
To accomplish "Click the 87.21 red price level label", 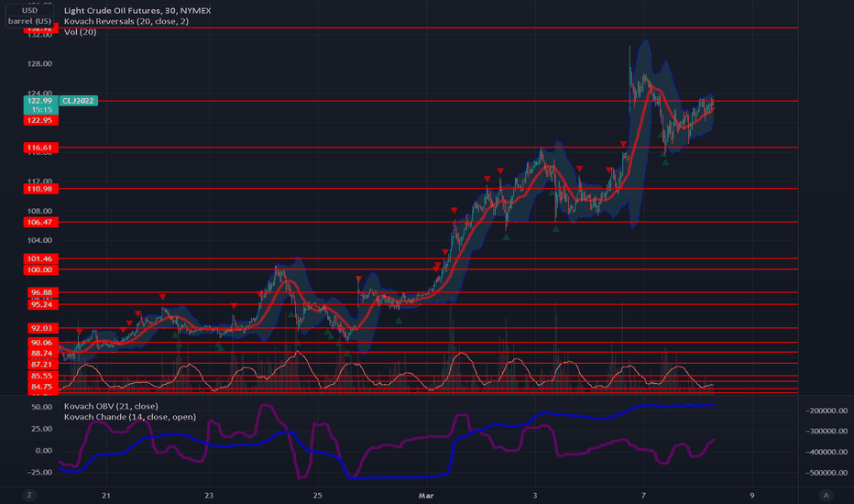I will point(42,365).
